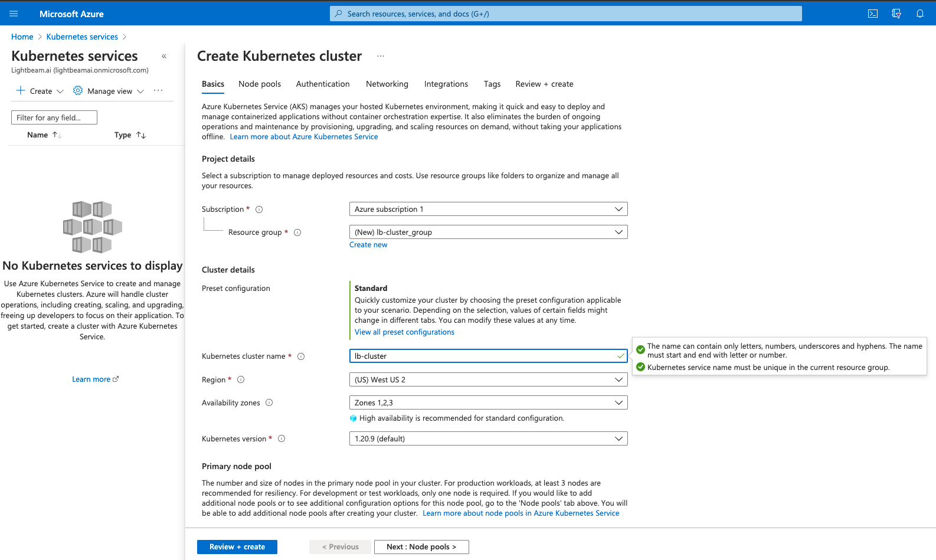
Task: Open the Azure portal hamburger menu
Action: pyautogui.click(x=14, y=14)
